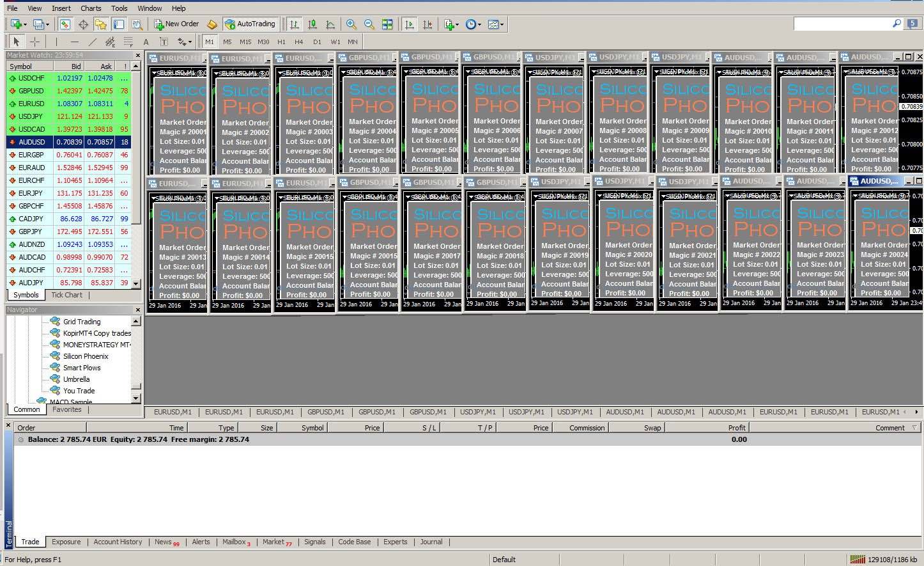Toggle AutoTrading on or off
Image resolution: width=924 pixels, height=566 pixels.
click(x=249, y=24)
